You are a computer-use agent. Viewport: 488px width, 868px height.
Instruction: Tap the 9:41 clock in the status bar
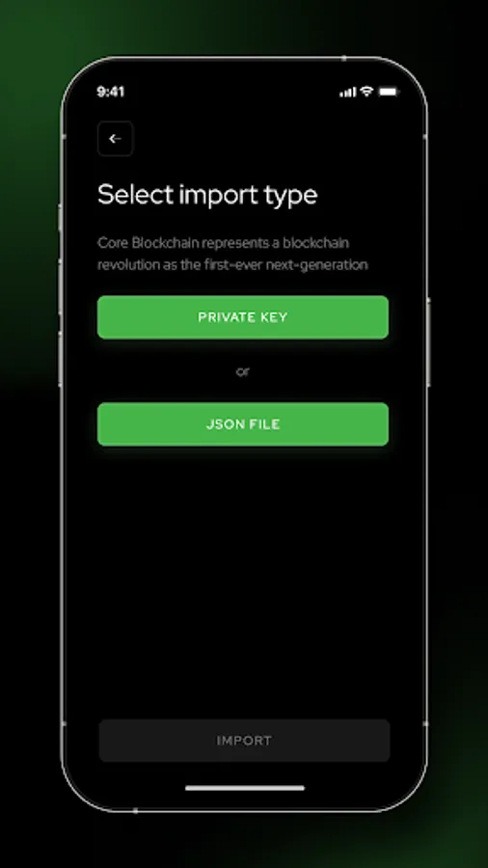[111, 92]
